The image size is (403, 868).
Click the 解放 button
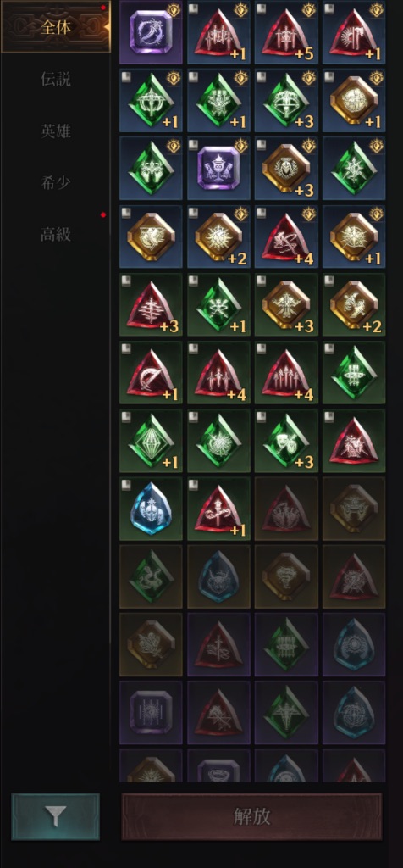[x=251, y=816]
